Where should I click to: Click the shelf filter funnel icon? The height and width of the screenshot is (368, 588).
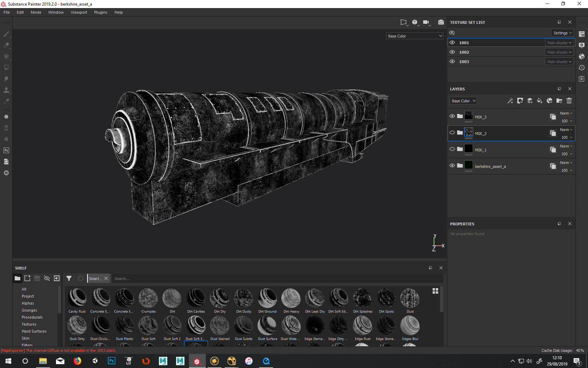click(x=69, y=278)
